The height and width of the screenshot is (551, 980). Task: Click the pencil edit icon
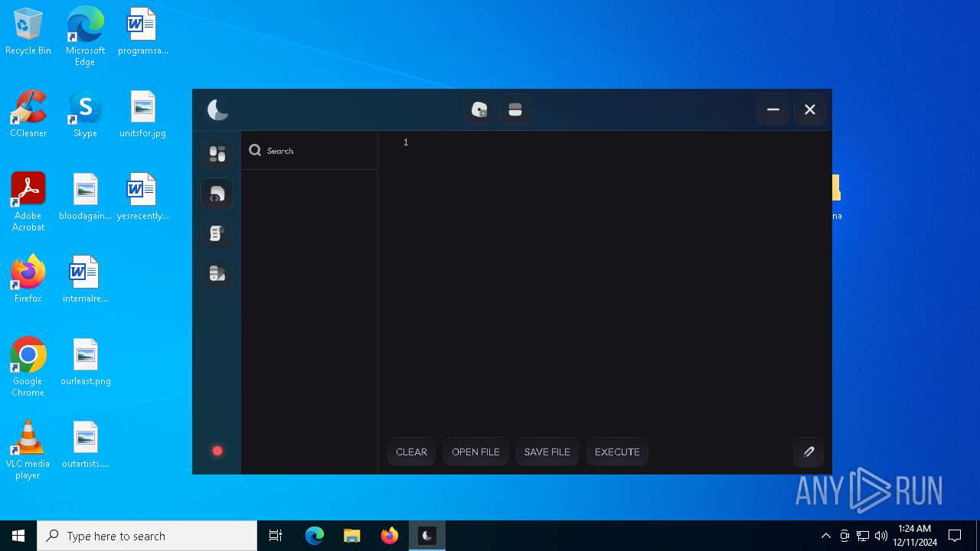click(808, 452)
